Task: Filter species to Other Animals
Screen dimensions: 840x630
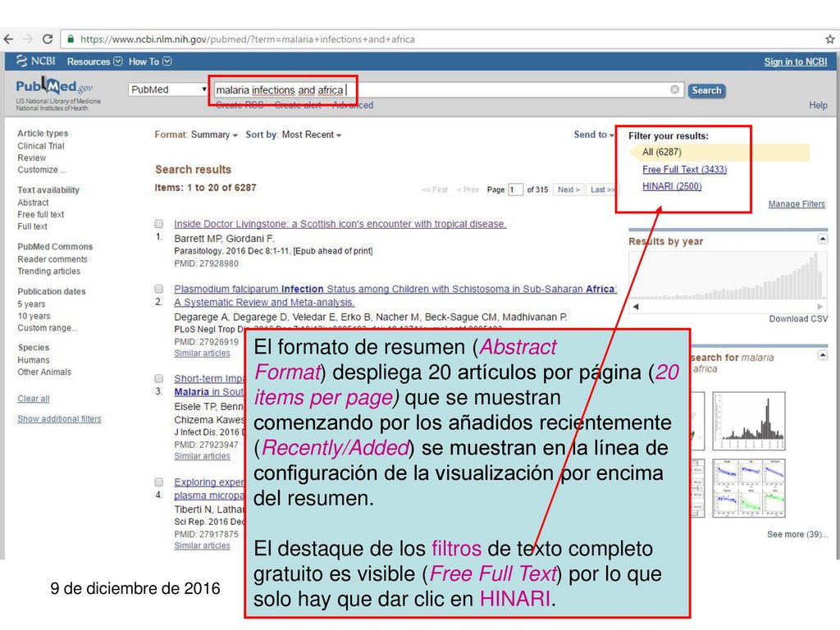Action: 44,372
